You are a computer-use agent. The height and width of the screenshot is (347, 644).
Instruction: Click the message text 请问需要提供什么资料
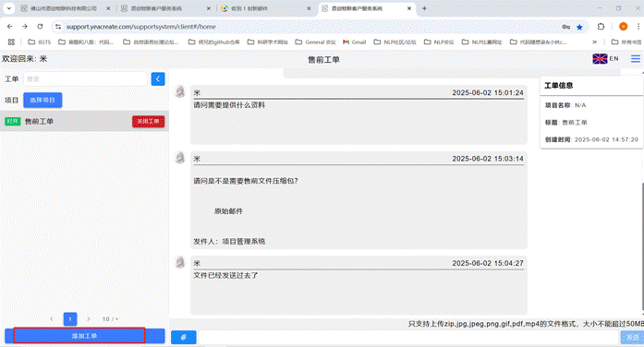point(229,105)
